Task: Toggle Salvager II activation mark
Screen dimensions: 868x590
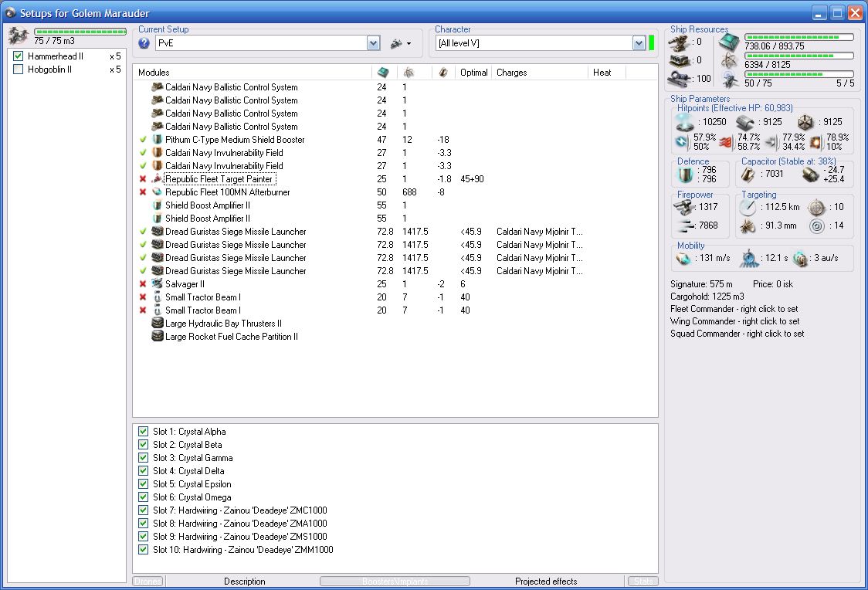Action: [143, 284]
